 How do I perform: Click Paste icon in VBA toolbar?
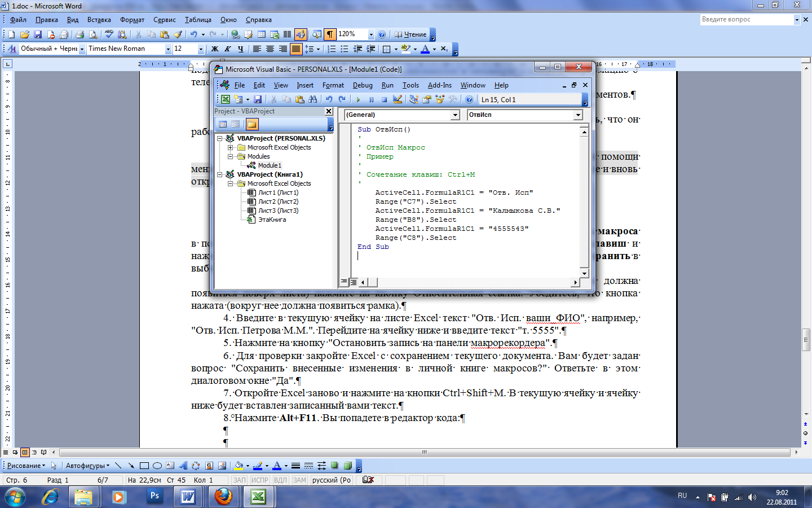pos(300,99)
